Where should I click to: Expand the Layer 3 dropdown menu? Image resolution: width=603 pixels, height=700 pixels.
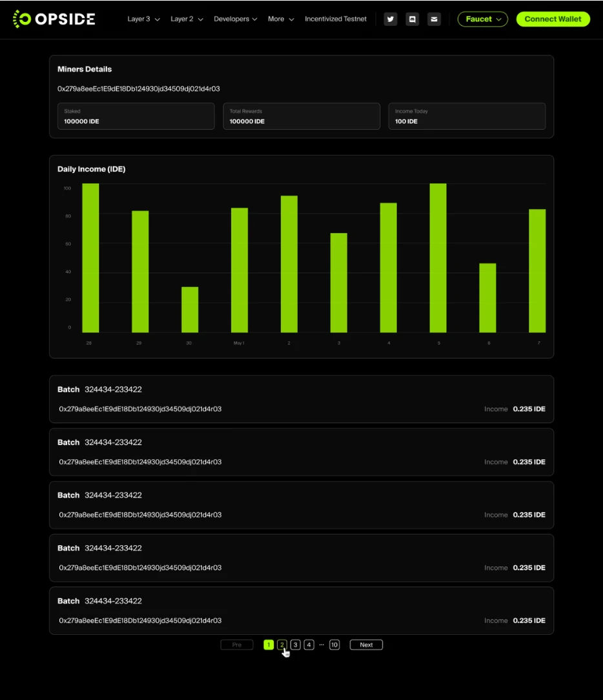point(143,19)
